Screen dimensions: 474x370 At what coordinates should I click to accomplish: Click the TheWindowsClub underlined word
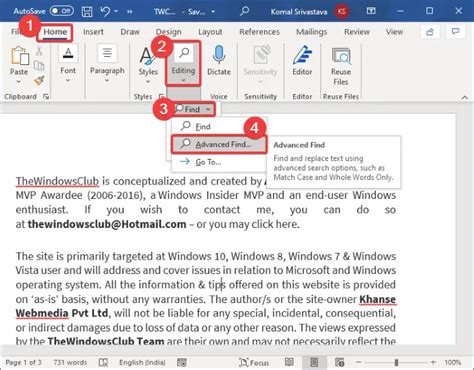[57, 181]
